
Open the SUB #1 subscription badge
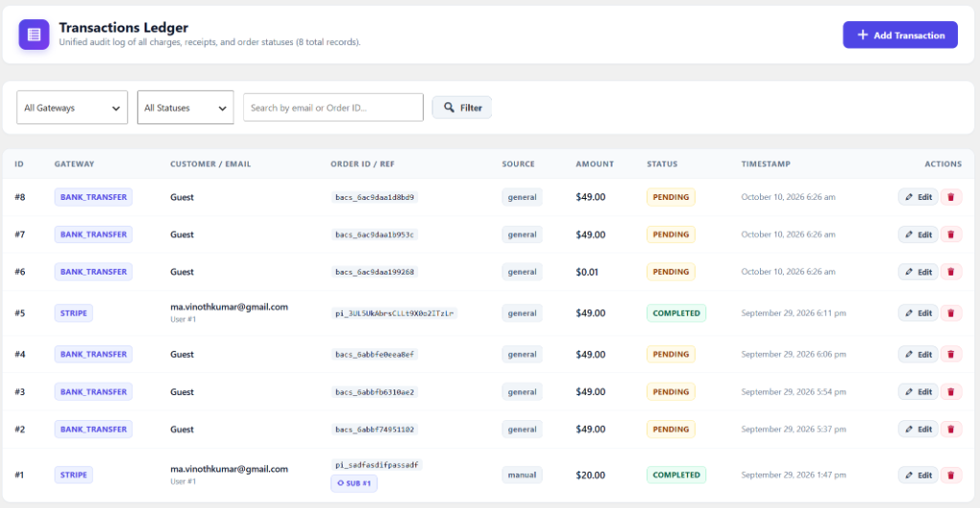pyautogui.click(x=354, y=483)
